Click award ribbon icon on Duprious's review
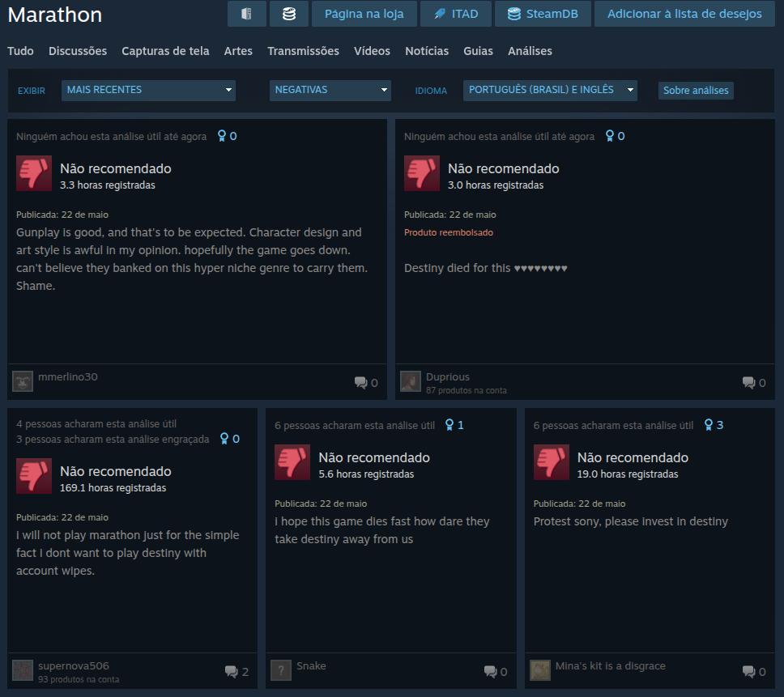This screenshot has height=697, width=784. (610, 136)
